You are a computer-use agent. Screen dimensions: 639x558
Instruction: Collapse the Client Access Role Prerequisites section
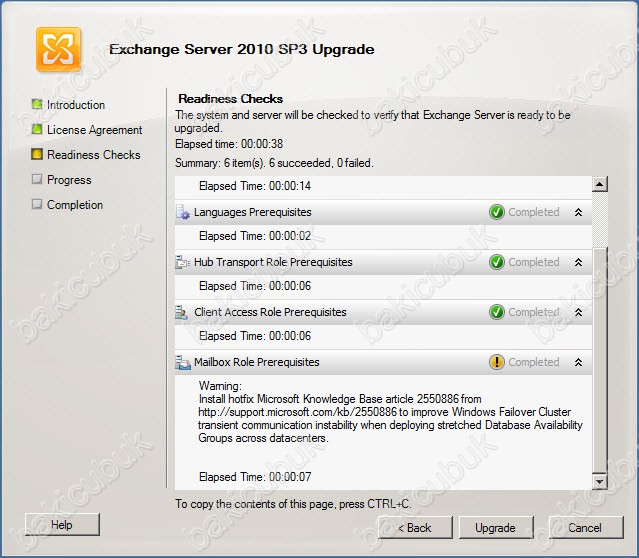578,313
